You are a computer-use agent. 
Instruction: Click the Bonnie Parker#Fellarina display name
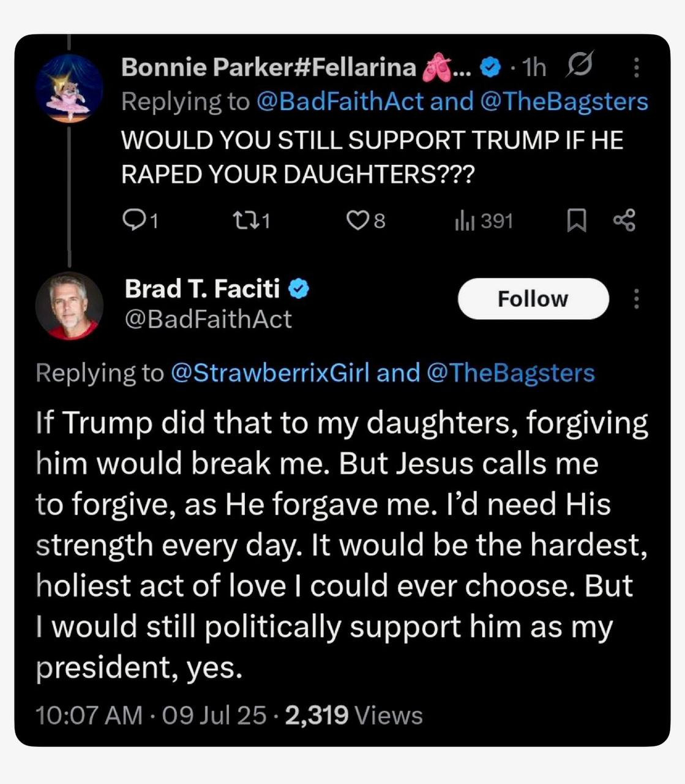pyautogui.click(x=269, y=67)
